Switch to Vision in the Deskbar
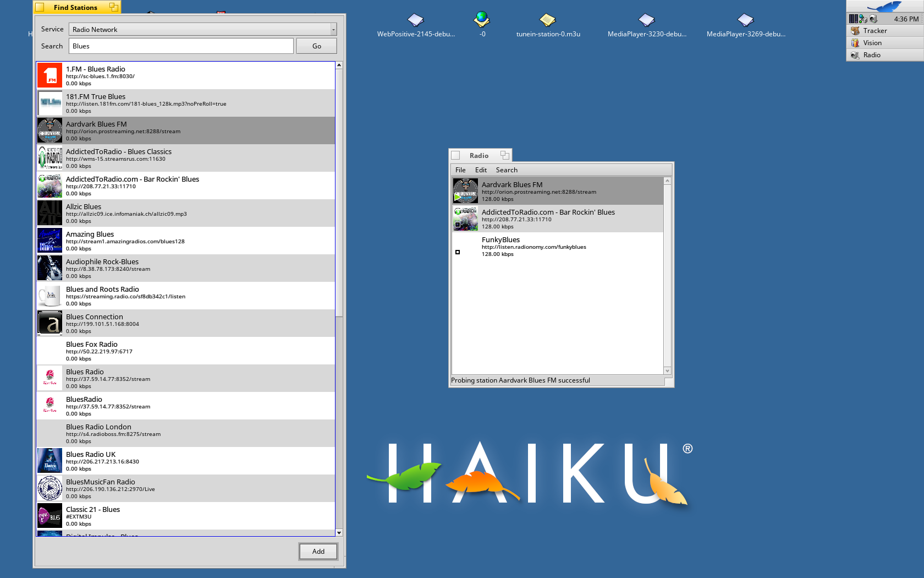This screenshot has height=578, width=924. coord(885,43)
